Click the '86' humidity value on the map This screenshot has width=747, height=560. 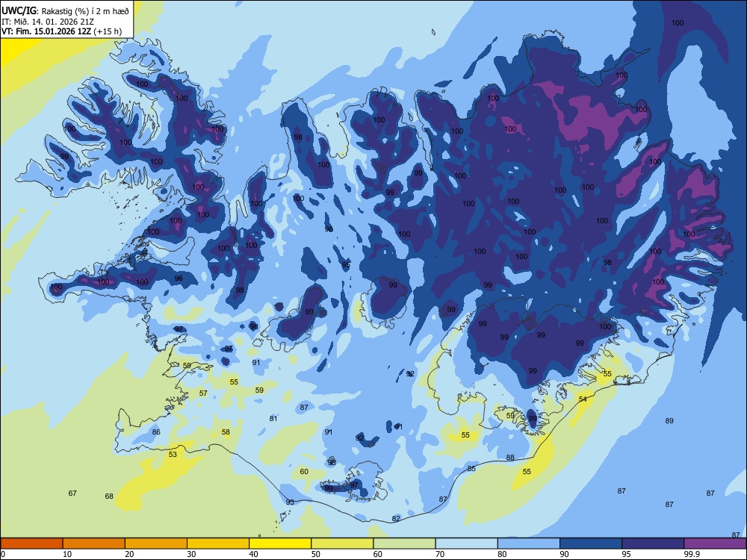[156, 432]
